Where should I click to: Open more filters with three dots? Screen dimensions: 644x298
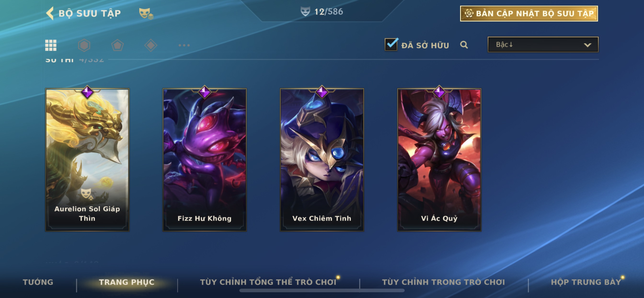(x=184, y=45)
